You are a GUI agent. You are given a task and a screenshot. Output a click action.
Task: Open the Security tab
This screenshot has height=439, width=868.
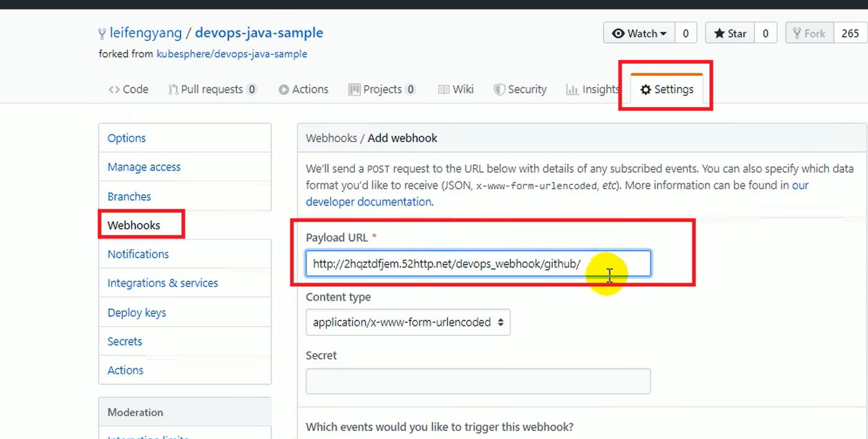coord(520,89)
